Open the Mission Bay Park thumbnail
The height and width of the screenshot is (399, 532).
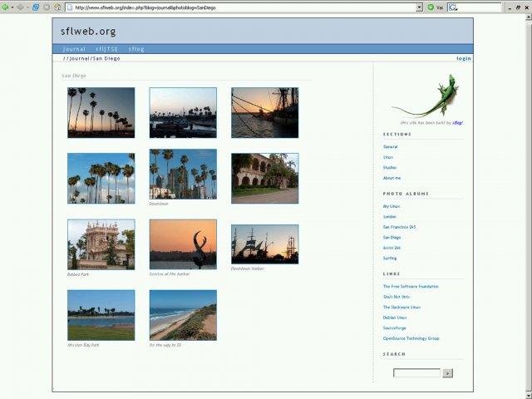(101, 315)
